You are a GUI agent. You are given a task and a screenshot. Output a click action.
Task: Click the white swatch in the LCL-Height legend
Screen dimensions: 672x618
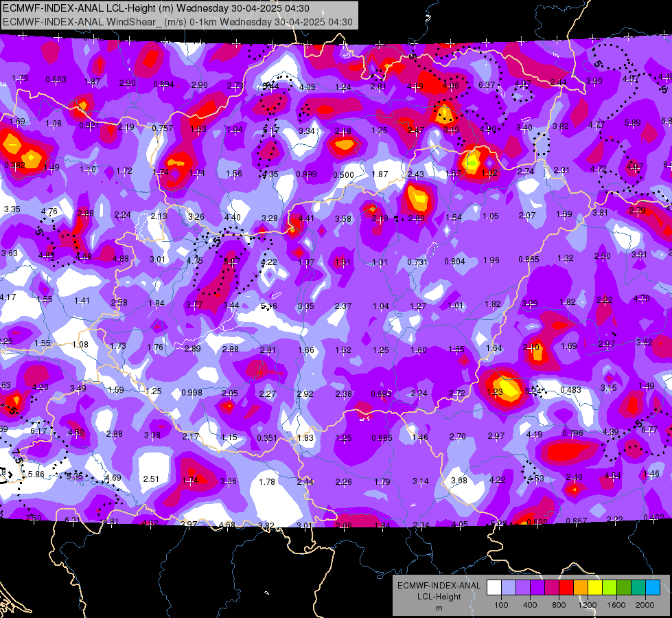click(494, 588)
